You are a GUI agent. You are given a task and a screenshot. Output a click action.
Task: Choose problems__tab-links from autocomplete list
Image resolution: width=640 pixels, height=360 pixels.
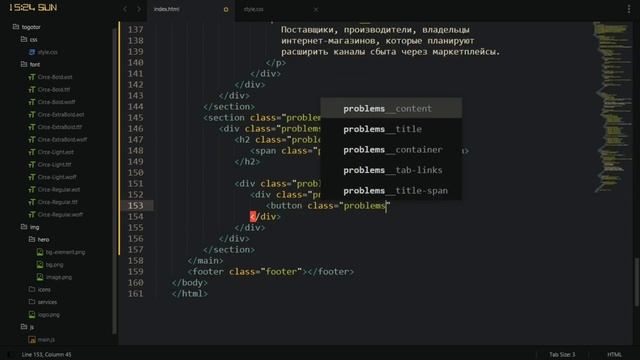391,170
